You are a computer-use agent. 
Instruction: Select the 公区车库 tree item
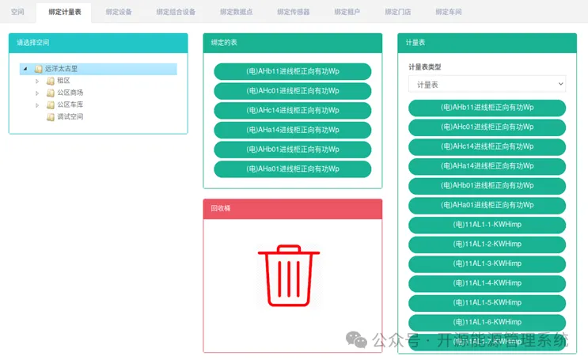(x=70, y=104)
